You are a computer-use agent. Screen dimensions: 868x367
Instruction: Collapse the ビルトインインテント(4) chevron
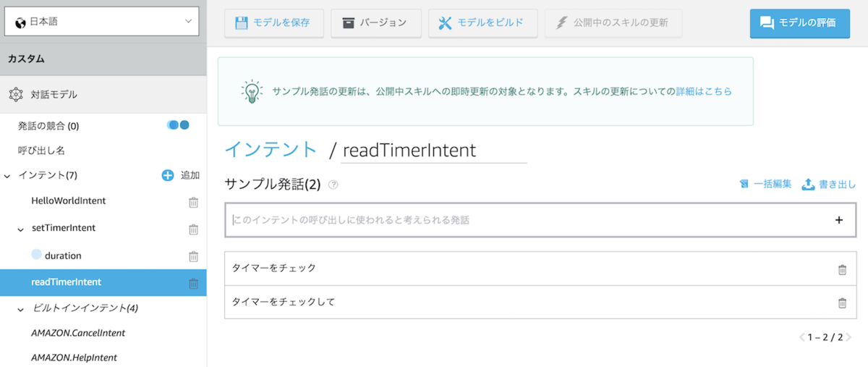[x=21, y=308]
